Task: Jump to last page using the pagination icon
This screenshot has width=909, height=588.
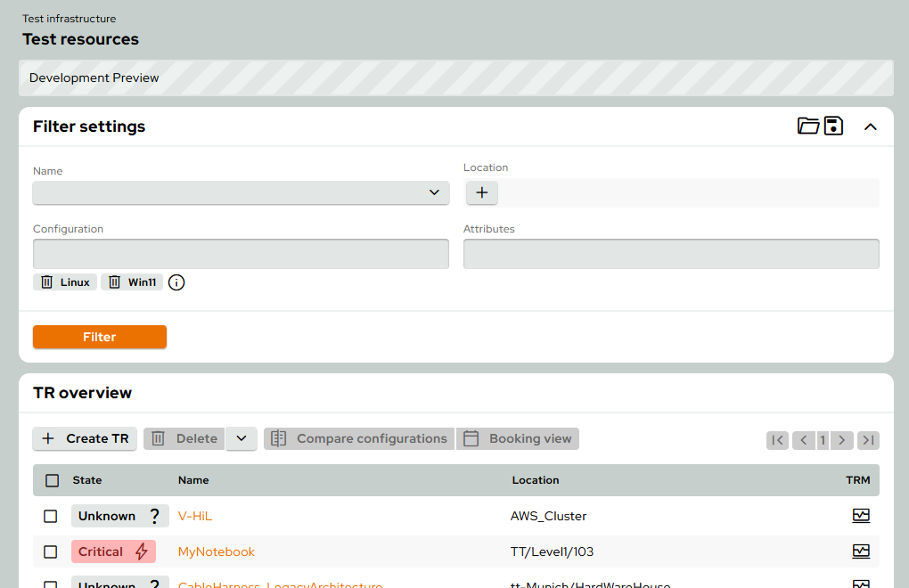Action: (867, 439)
